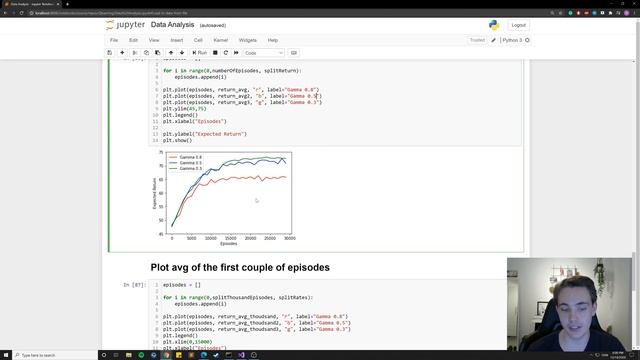Screen dimensions: 640x360
Task: Open the Cell menu
Action: [198, 40]
